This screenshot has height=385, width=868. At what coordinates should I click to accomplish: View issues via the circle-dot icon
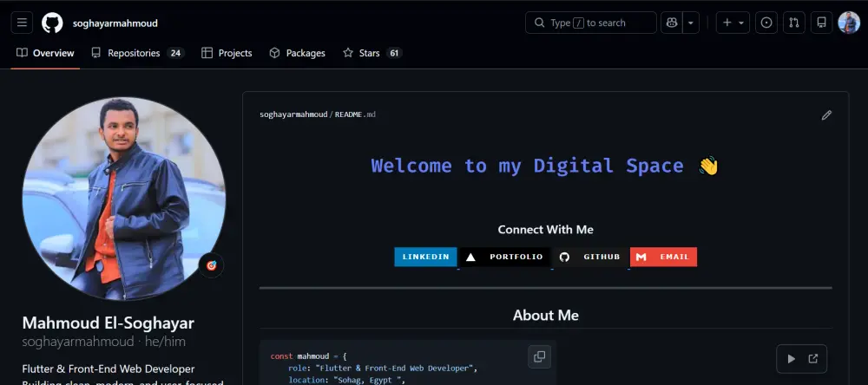point(766,23)
